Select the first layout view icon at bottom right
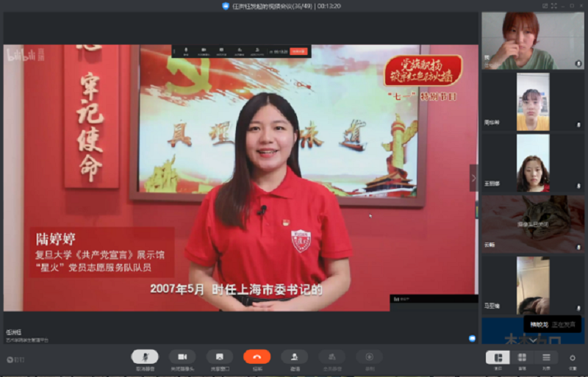The height and width of the screenshot is (377, 588). pyautogui.click(x=498, y=357)
